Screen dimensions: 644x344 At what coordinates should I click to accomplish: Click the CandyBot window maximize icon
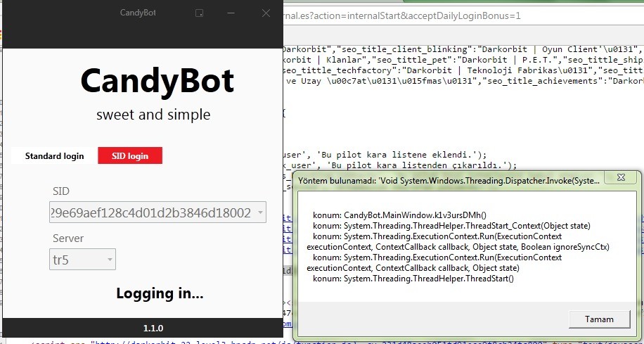click(x=199, y=13)
